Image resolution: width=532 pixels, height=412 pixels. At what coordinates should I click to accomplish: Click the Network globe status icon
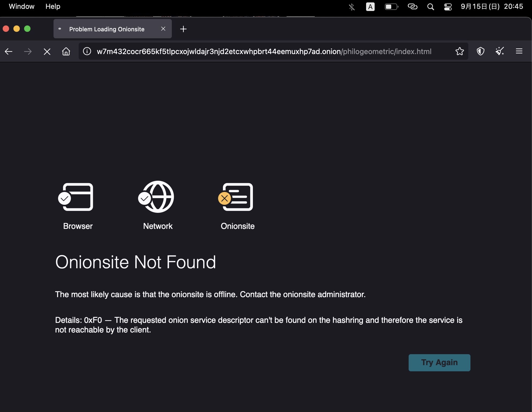pyautogui.click(x=156, y=197)
